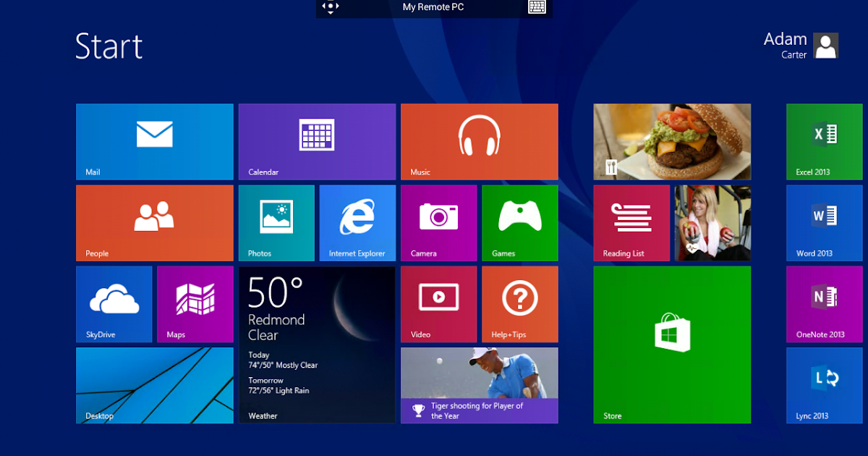868x456 pixels.
Task: Open the Mail tile
Action: [155, 142]
